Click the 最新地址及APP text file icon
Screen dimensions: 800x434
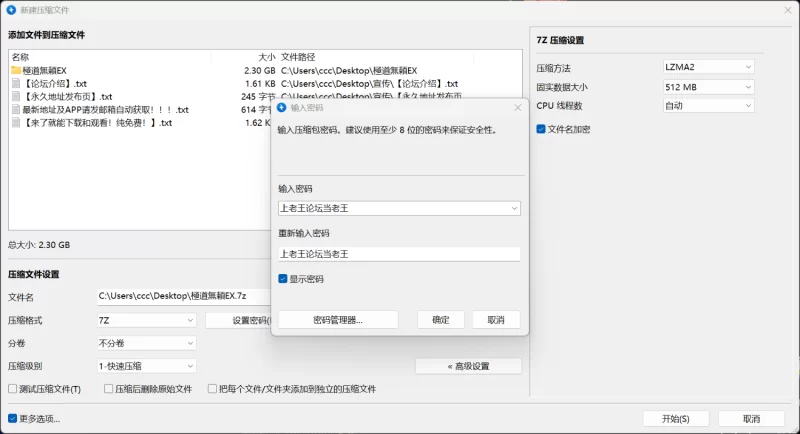click(16, 110)
